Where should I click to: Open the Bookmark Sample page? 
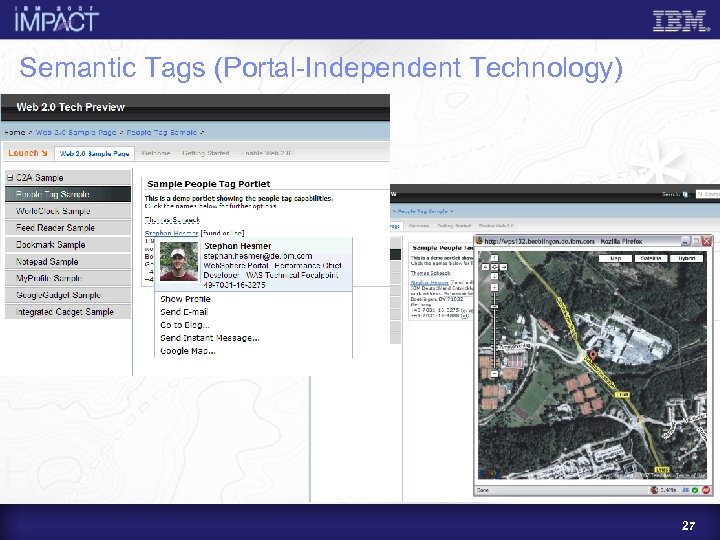pyautogui.click(x=68, y=244)
